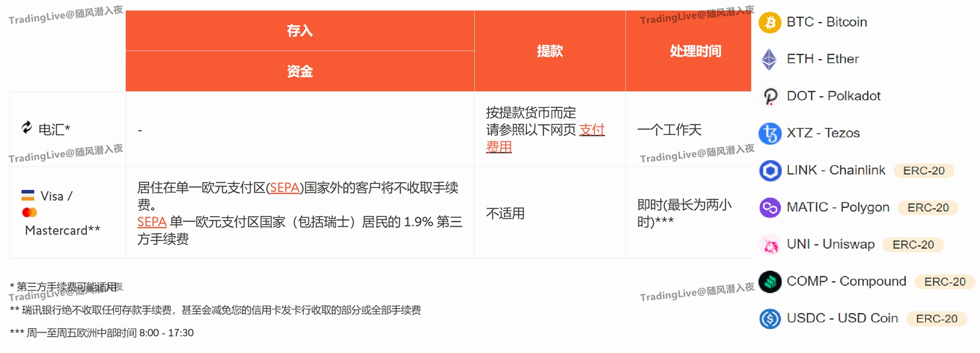Click the Ether diamond icon

[x=769, y=59]
